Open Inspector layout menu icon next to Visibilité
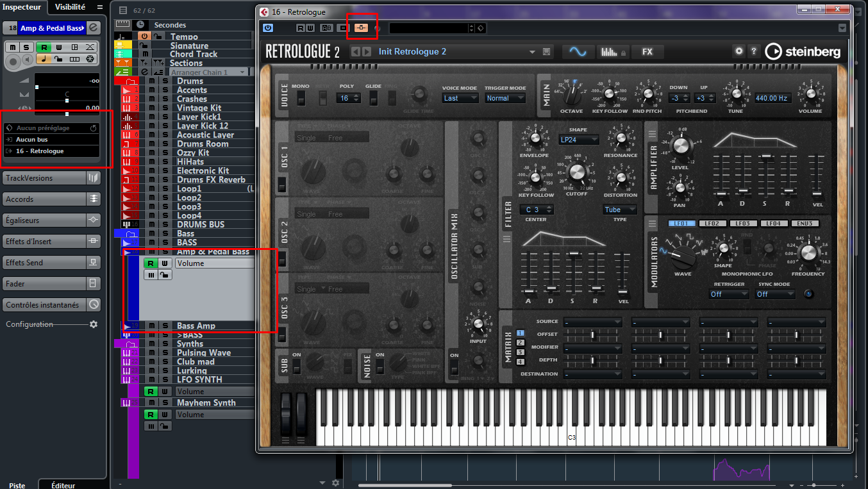Image resolution: width=868 pixels, height=489 pixels. (99, 7)
